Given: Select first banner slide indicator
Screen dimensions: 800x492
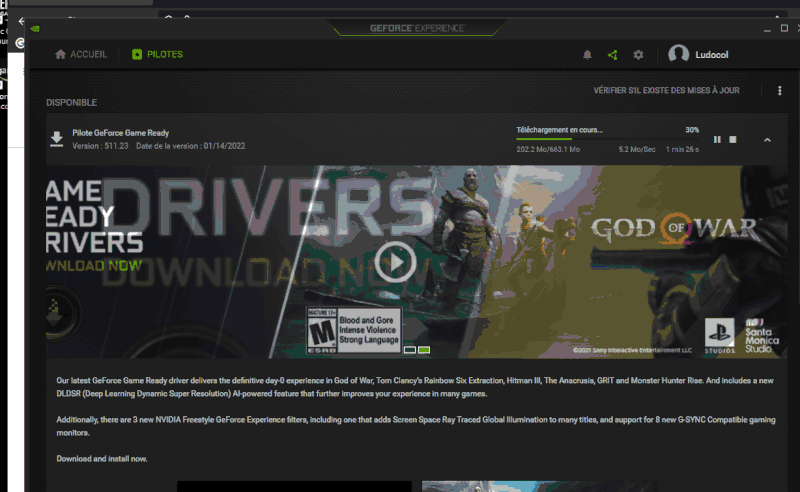Looking at the screenshot, I should [410, 350].
